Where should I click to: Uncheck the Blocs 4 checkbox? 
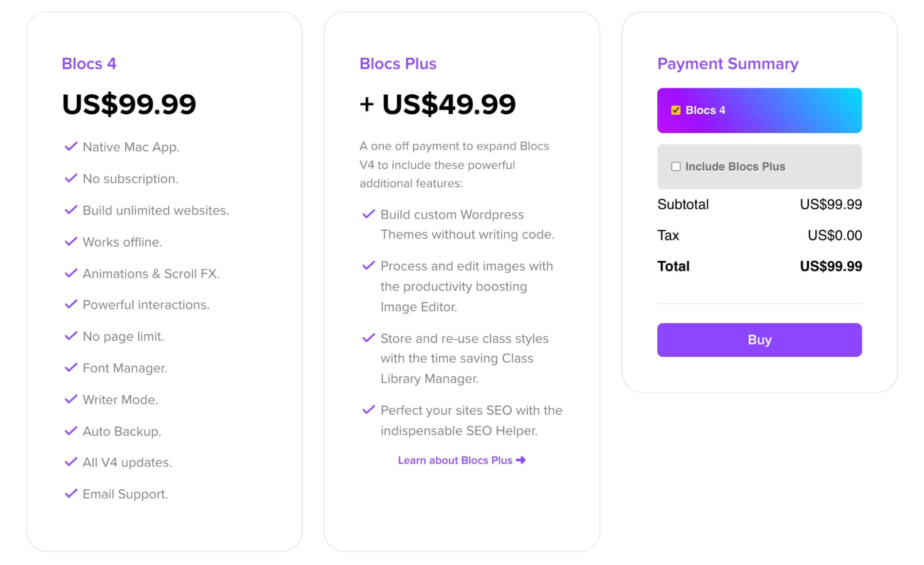676,110
